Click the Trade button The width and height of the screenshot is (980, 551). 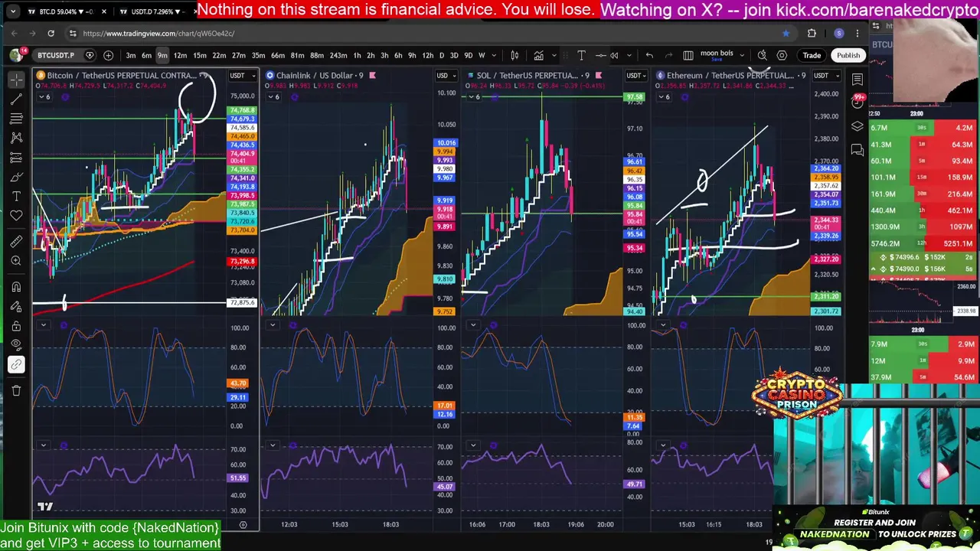point(812,55)
